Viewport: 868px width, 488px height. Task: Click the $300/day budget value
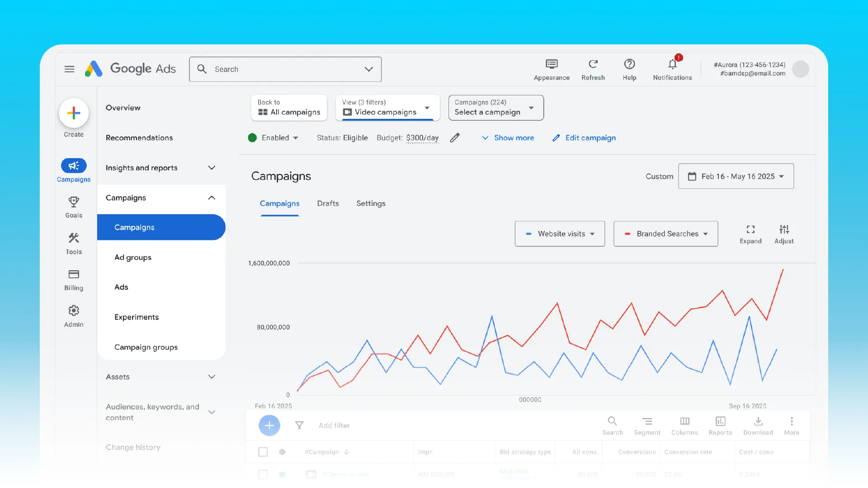click(x=422, y=138)
